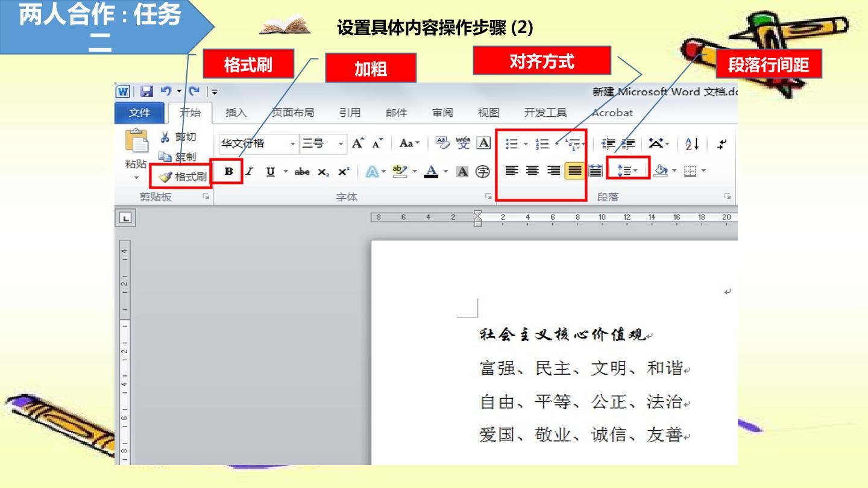Open line spacing dropdown
Screen dimensions: 868x488
click(x=627, y=171)
